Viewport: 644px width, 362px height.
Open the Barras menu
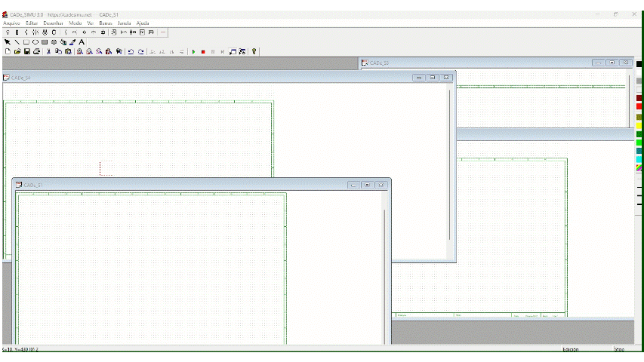click(x=106, y=23)
